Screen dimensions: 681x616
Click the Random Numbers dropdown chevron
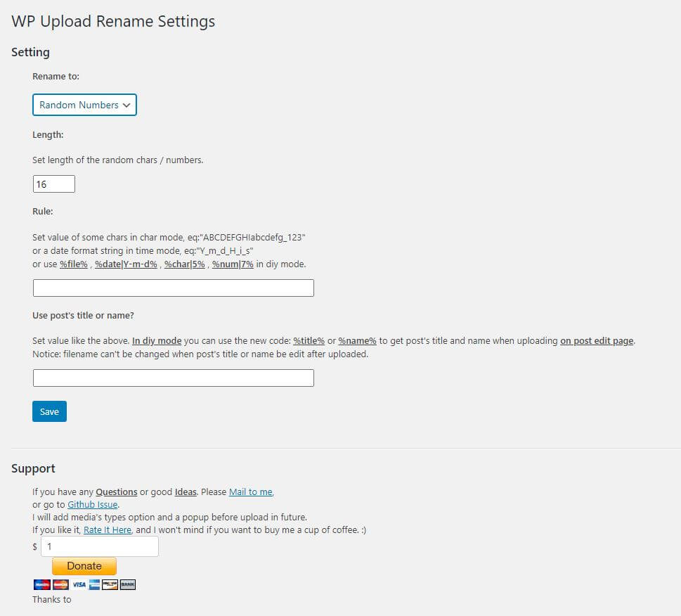click(127, 105)
